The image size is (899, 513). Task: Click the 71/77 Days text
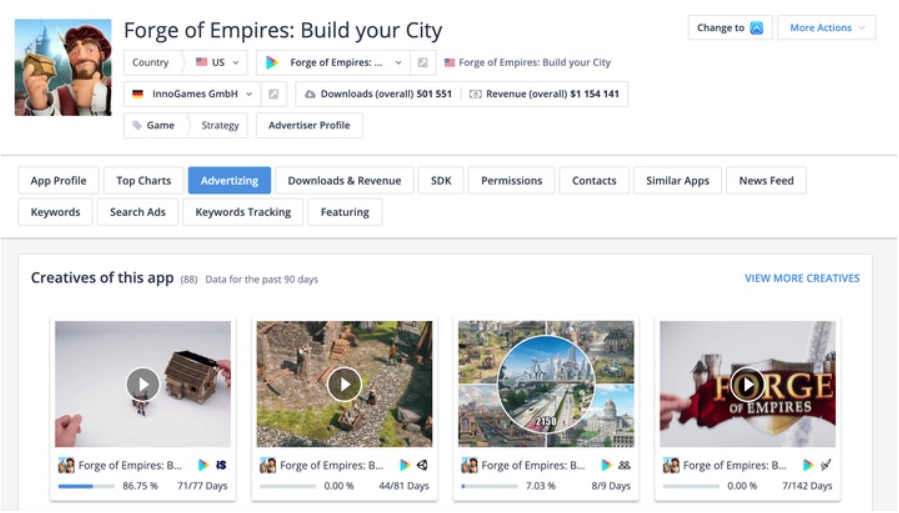202,486
